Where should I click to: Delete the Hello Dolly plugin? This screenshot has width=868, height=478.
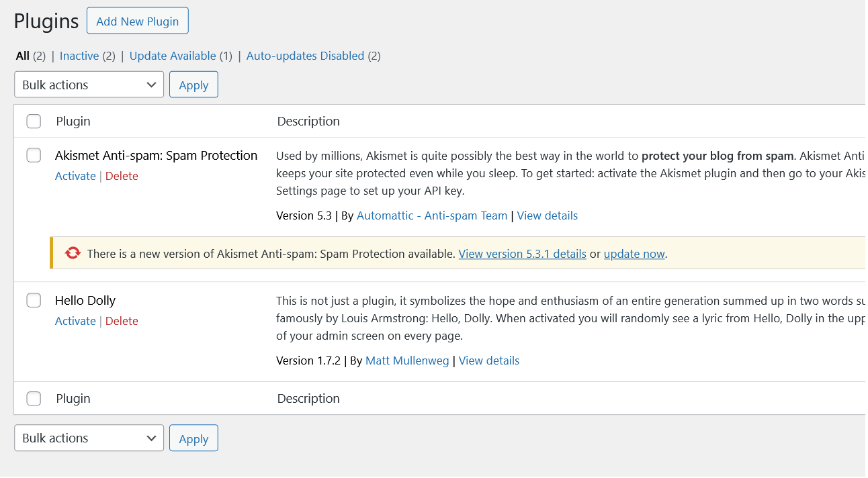(122, 321)
